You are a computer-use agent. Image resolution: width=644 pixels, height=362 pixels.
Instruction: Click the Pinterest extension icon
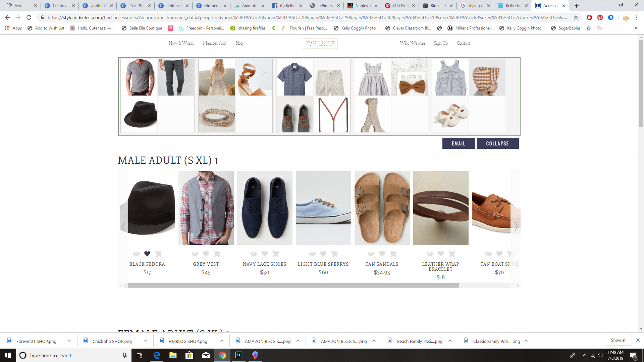600,17
